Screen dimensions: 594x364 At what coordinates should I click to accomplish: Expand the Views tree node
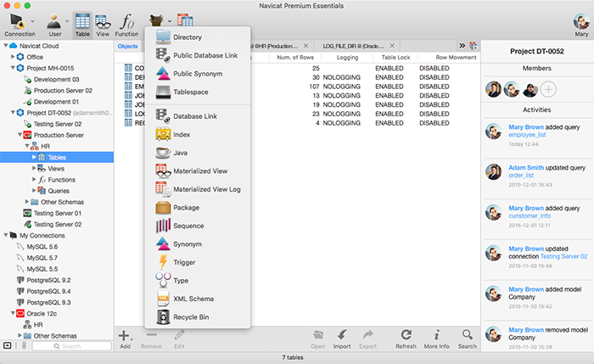(x=34, y=168)
